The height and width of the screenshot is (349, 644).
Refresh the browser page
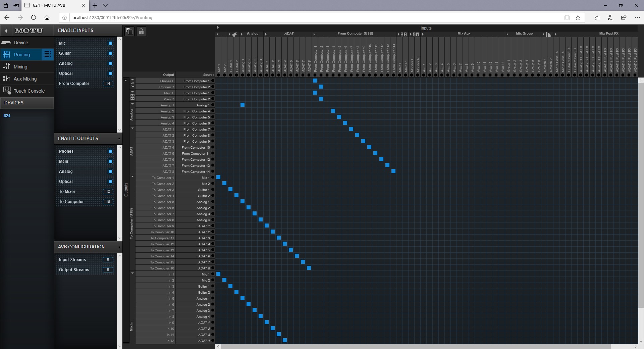pos(33,17)
